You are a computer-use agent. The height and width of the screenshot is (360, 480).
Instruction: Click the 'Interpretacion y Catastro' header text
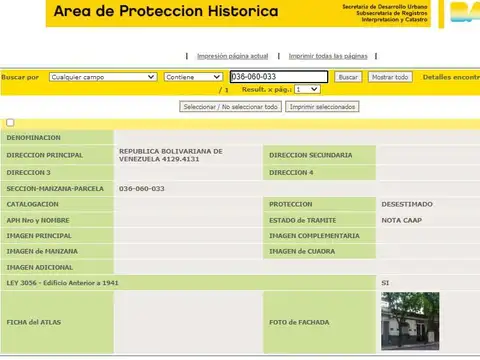point(394,20)
